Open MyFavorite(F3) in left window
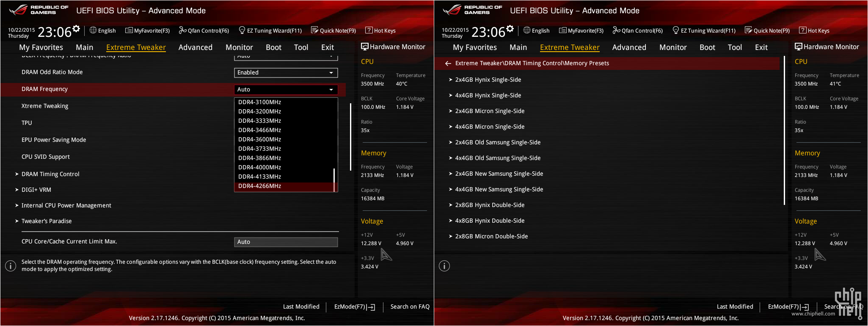The width and height of the screenshot is (868, 326). pos(147,30)
